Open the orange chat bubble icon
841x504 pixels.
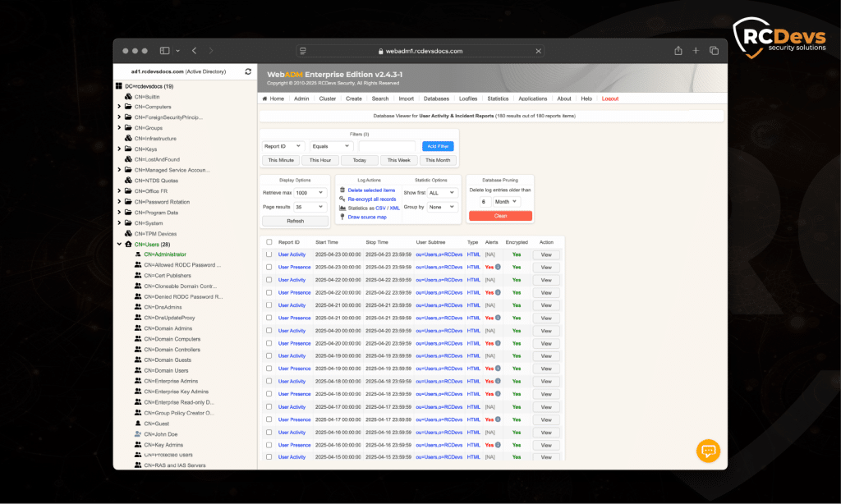coord(708,451)
